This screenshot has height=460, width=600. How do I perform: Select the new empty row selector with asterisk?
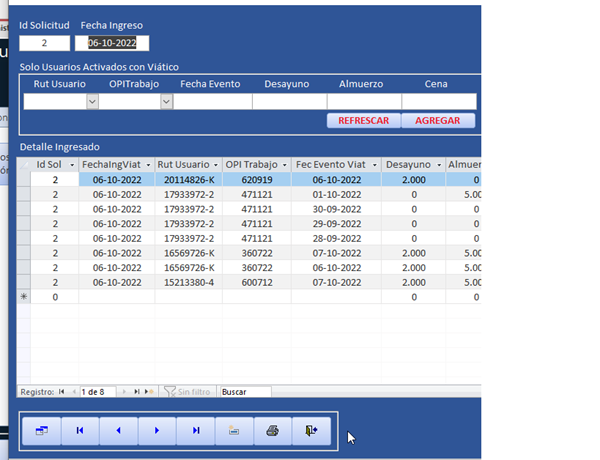coord(24,297)
